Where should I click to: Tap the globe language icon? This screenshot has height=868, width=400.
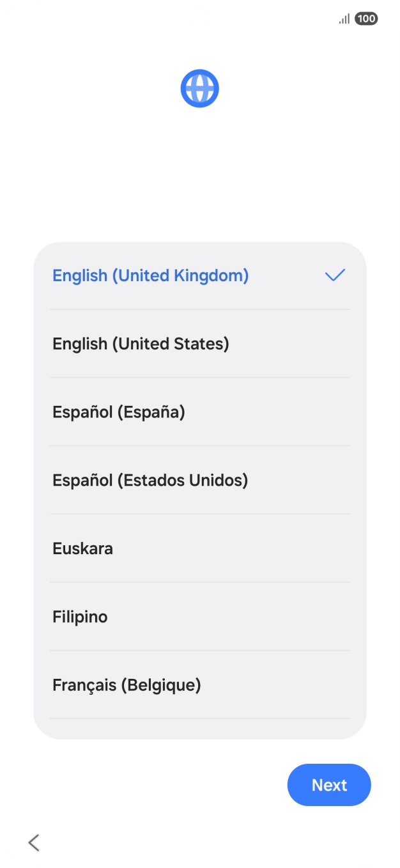tap(199, 88)
